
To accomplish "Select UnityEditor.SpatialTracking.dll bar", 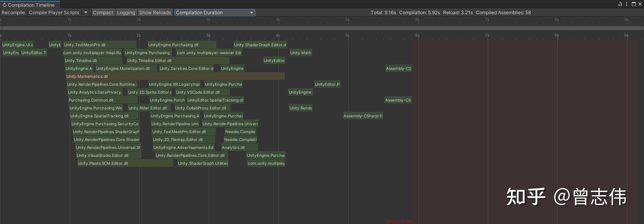I will 216,100.
